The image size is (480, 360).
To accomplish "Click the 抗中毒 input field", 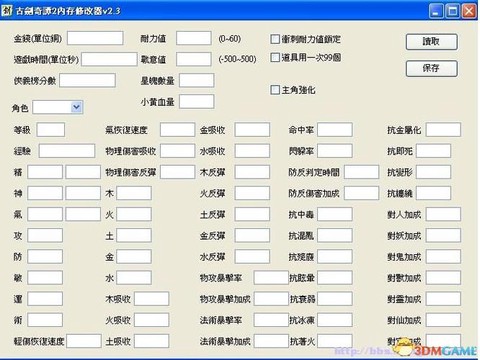I will [x=335, y=214].
